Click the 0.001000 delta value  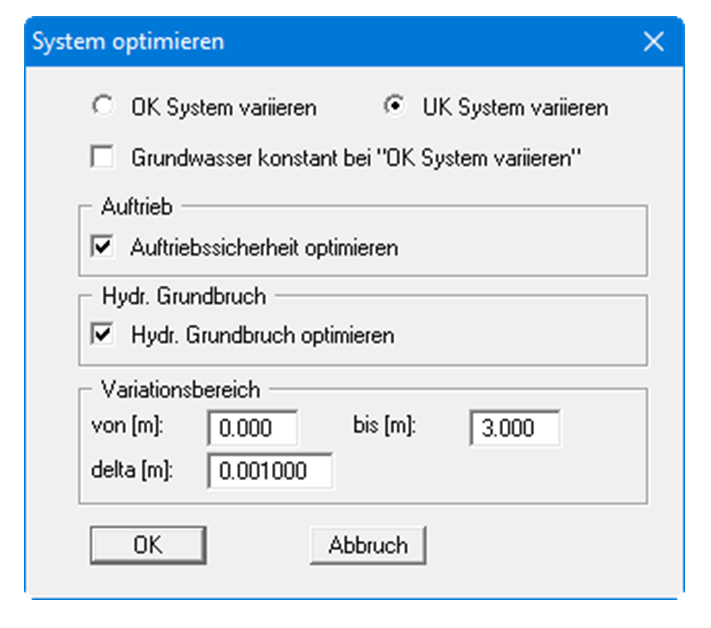[263, 472]
